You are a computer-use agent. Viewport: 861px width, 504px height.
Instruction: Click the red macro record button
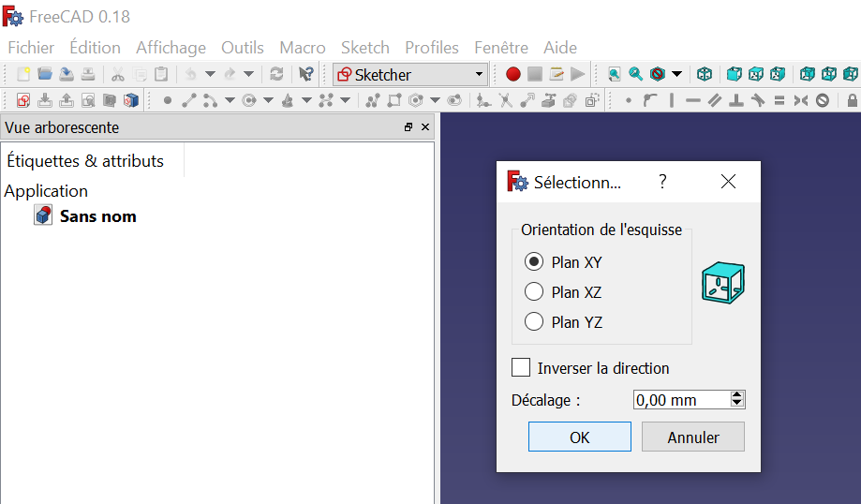(513, 74)
